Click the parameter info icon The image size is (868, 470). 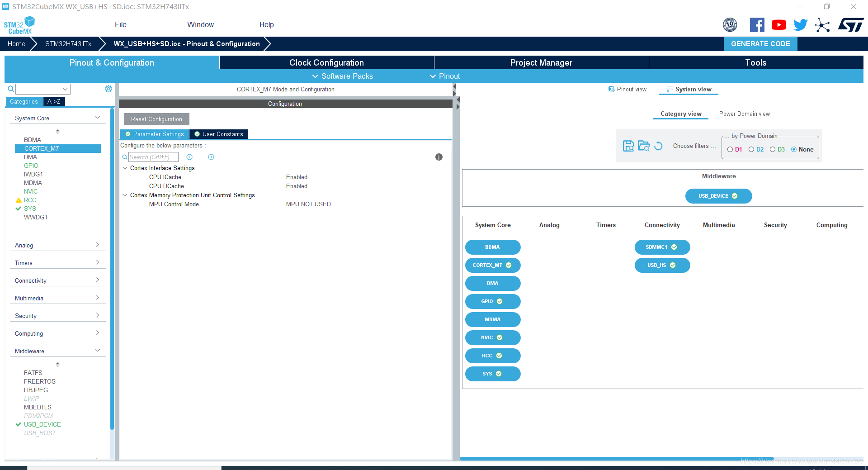(x=439, y=157)
